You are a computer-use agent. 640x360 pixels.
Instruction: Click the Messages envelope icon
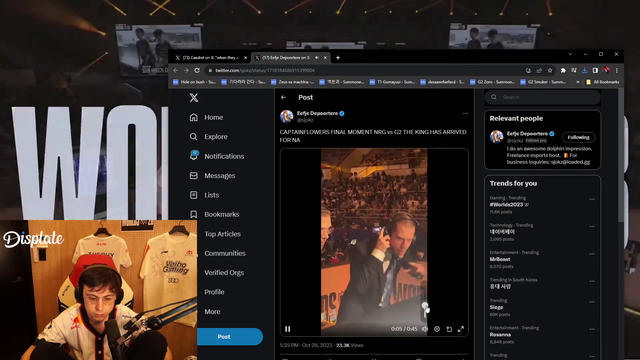(x=193, y=176)
